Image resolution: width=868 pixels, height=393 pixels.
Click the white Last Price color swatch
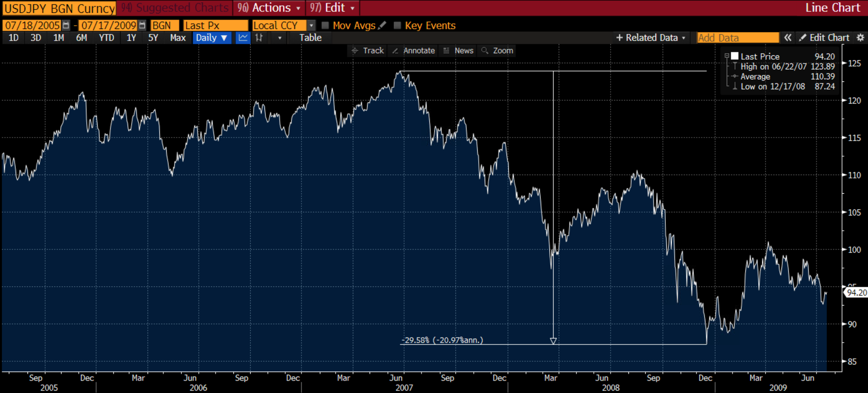click(735, 56)
